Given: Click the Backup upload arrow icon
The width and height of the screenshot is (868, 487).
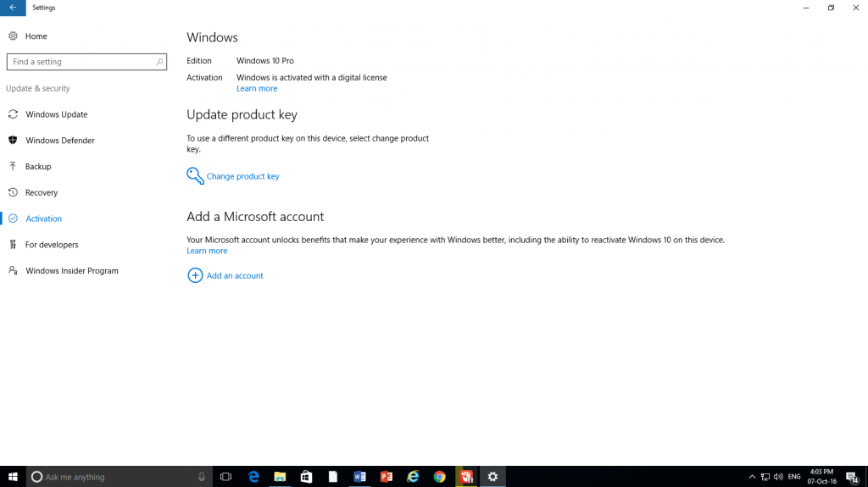Looking at the screenshot, I should click(x=13, y=166).
